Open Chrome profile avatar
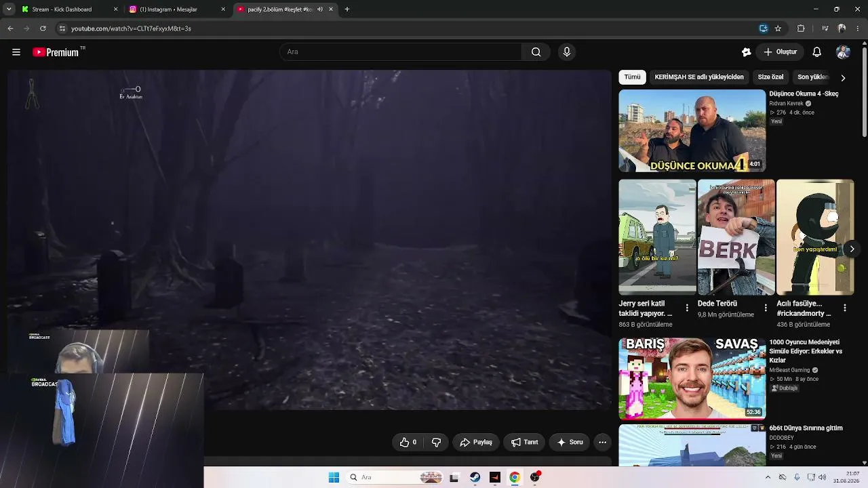 [842, 28]
